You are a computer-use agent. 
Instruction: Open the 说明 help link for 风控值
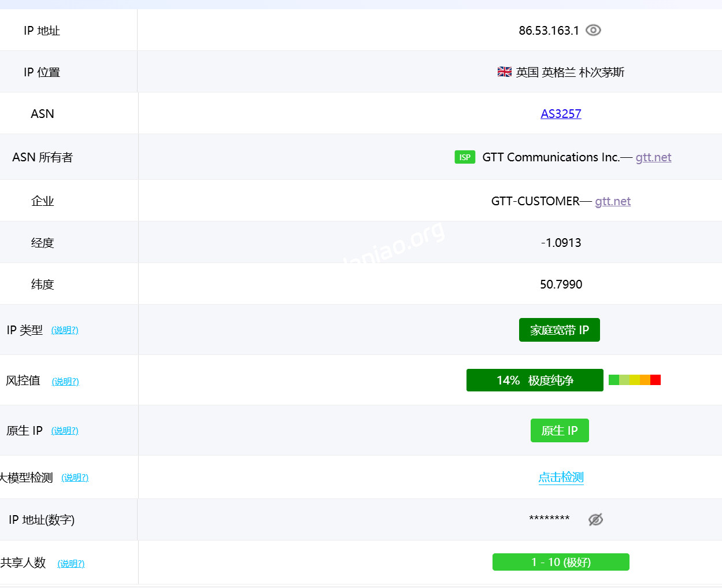65,382
